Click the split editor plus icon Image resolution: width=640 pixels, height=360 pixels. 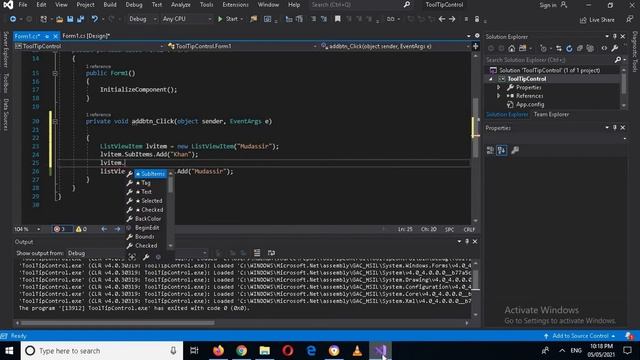[x=476, y=47]
